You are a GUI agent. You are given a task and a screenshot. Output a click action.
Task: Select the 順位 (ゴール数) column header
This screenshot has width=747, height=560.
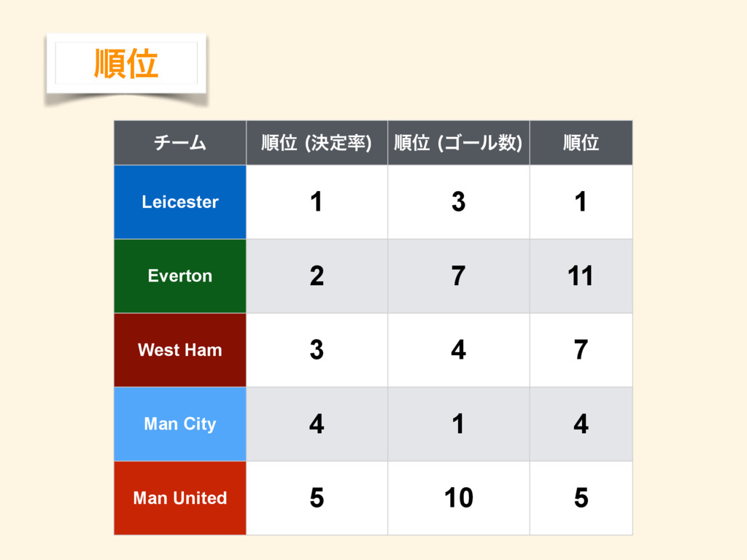(x=458, y=143)
